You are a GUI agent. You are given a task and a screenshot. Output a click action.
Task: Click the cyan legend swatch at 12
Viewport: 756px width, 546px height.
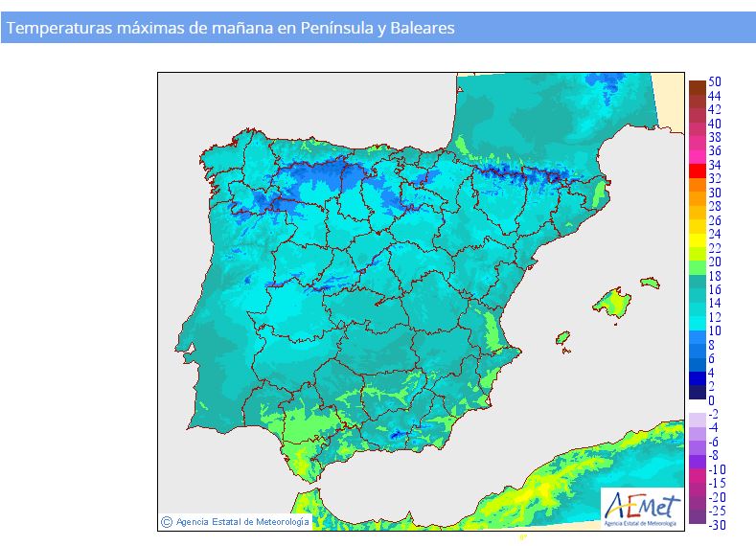pos(697,323)
